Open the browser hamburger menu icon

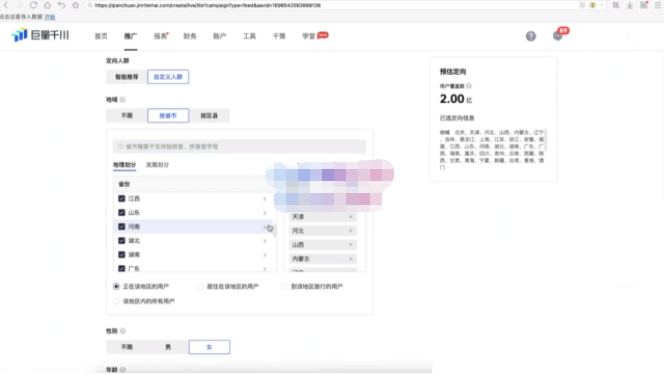tap(659, 5)
